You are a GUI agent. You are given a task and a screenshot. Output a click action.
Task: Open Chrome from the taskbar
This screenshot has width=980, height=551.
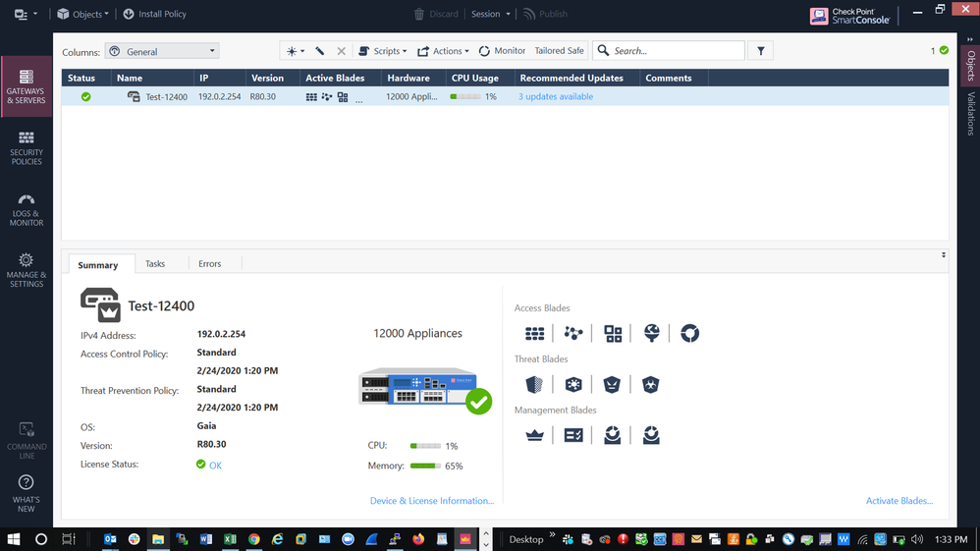pyautogui.click(x=253, y=539)
